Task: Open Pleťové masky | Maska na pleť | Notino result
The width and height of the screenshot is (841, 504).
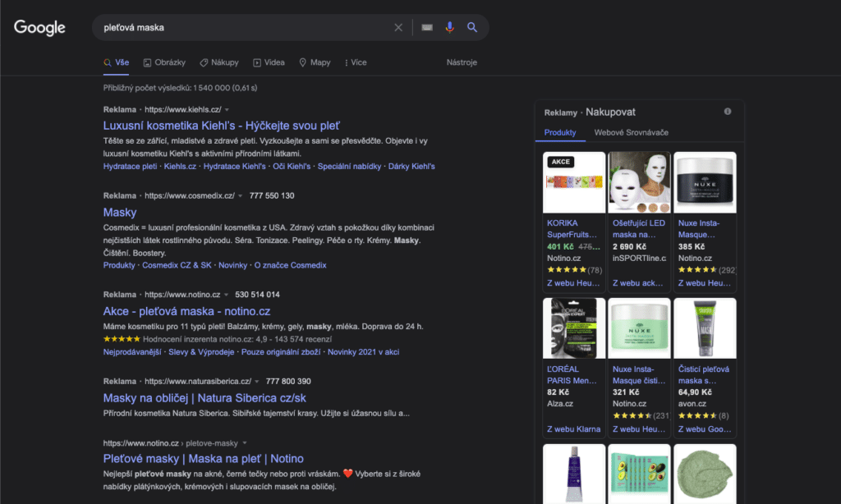Action: tap(204, 458)
